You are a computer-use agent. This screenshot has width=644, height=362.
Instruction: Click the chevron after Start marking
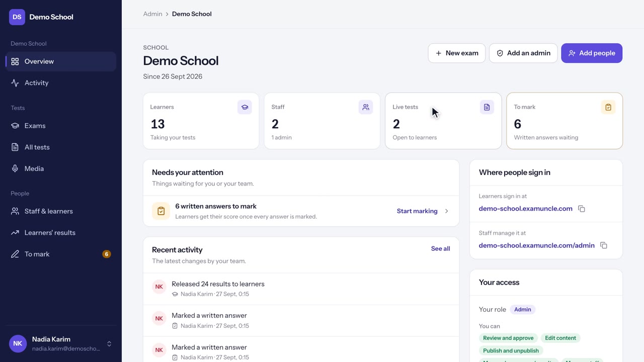[x=447, y=211]
